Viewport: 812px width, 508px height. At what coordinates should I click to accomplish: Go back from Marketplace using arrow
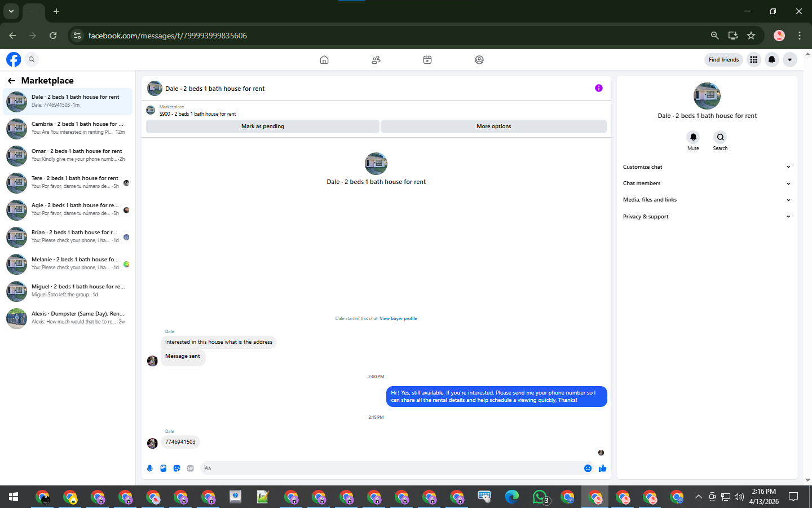coord(11,81)
